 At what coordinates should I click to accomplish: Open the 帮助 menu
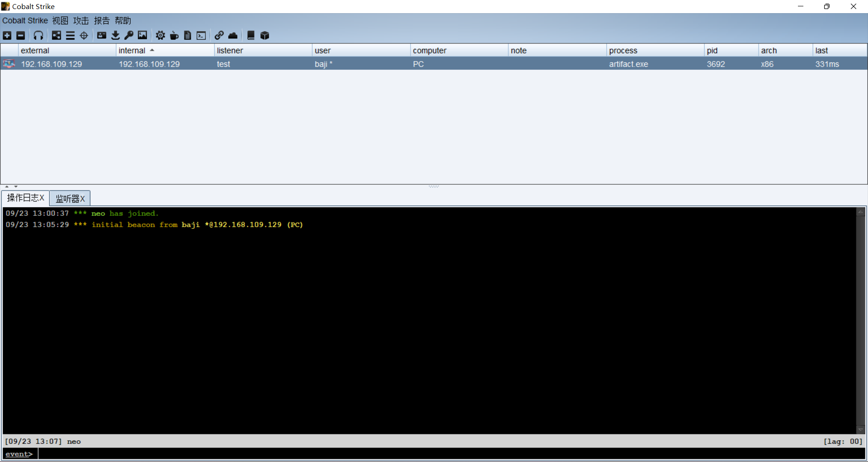123,20
